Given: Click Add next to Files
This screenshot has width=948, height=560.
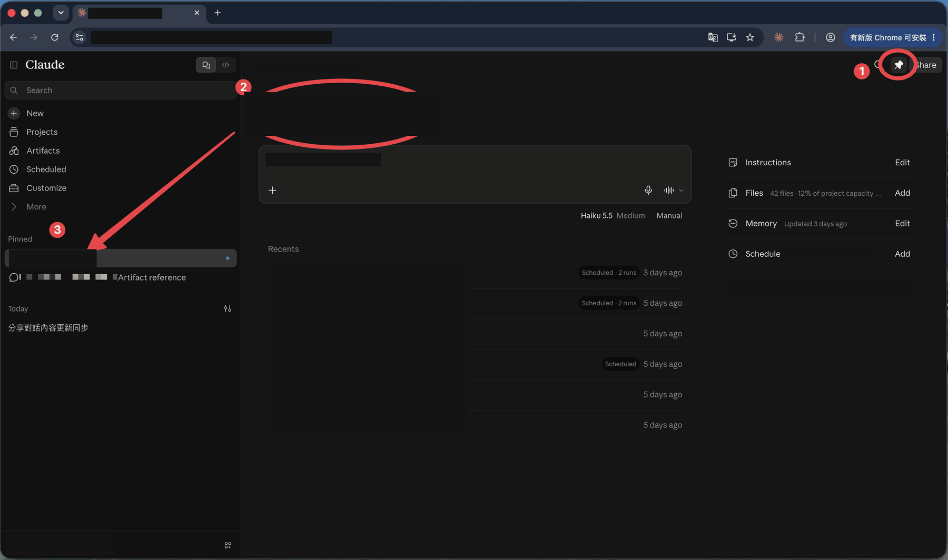Looking at the screenshot, I should [902, 193].
